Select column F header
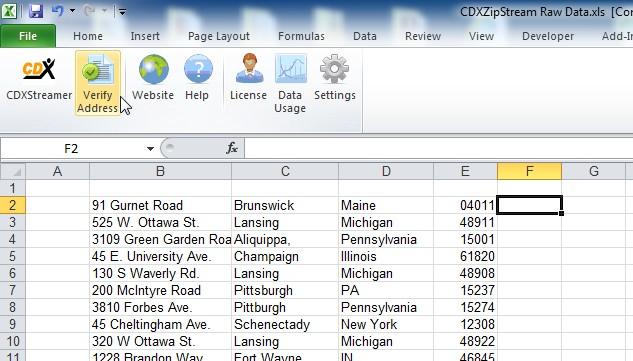Image resolution: width=633 pixels, height=361 pixels. tap(529, 171)
